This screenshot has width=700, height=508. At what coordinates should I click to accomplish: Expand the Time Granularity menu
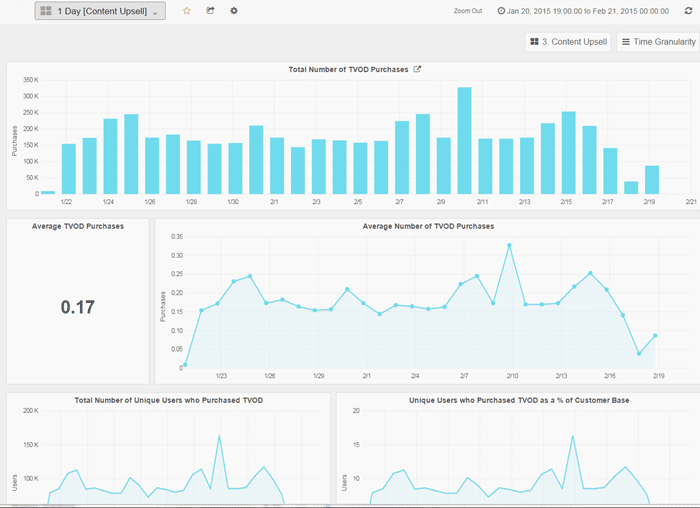657,42
